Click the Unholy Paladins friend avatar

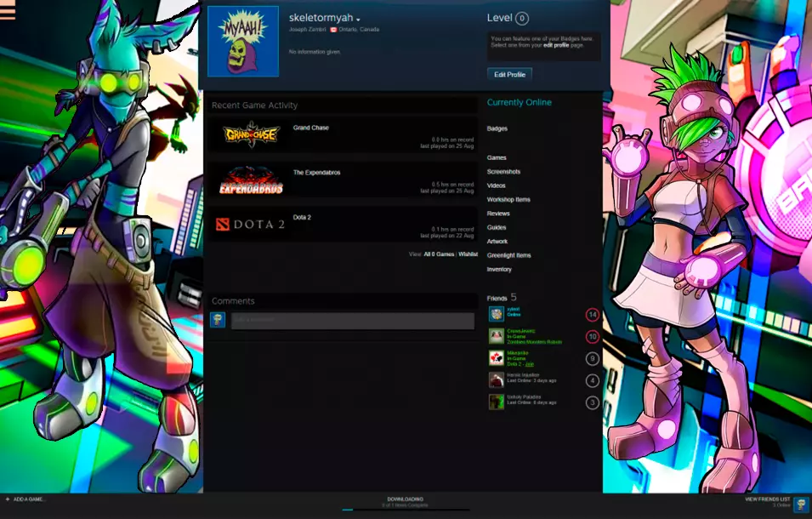(x=496, y=402)
